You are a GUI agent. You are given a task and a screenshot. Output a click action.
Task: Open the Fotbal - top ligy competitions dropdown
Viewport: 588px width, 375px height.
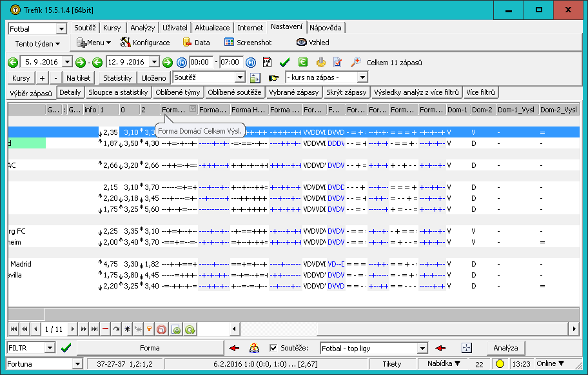click(x=423, y=349)
